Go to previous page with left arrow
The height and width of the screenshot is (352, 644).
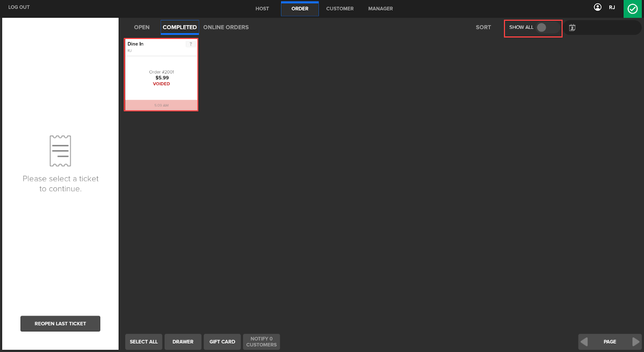pos(584,342)
